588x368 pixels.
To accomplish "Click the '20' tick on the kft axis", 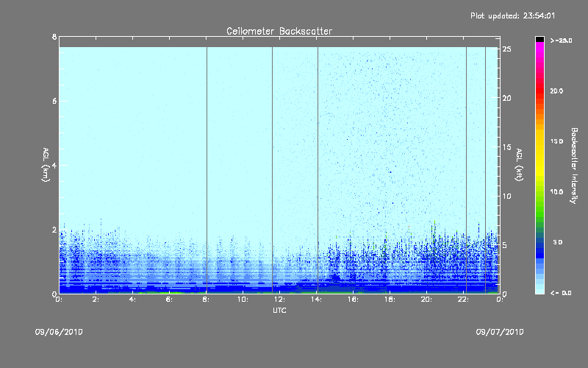I will pos(506,98).
